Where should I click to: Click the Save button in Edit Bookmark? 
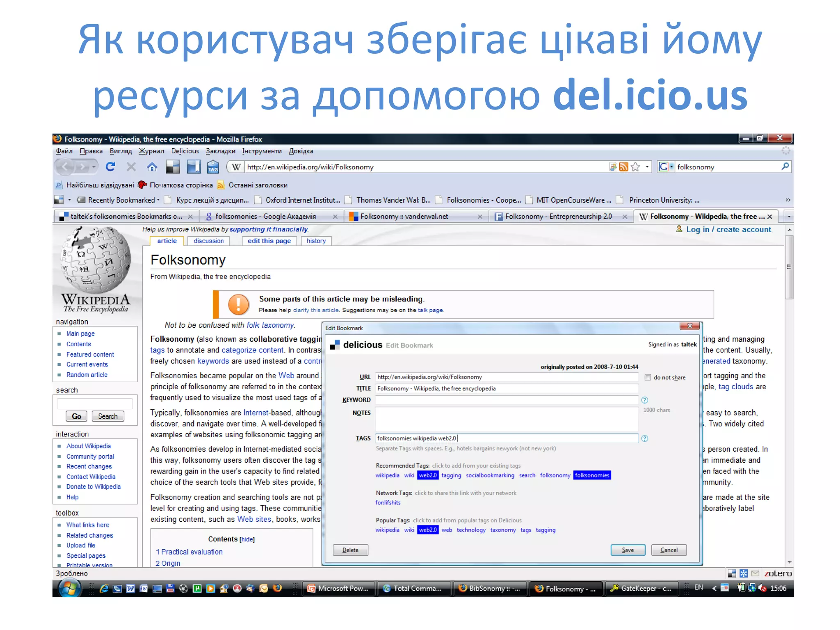(x=628, y=550)
